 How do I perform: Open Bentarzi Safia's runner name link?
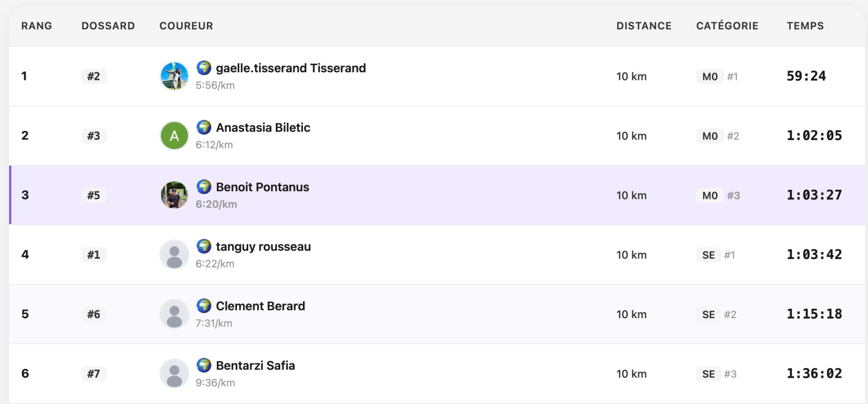(x=255, y=365)
